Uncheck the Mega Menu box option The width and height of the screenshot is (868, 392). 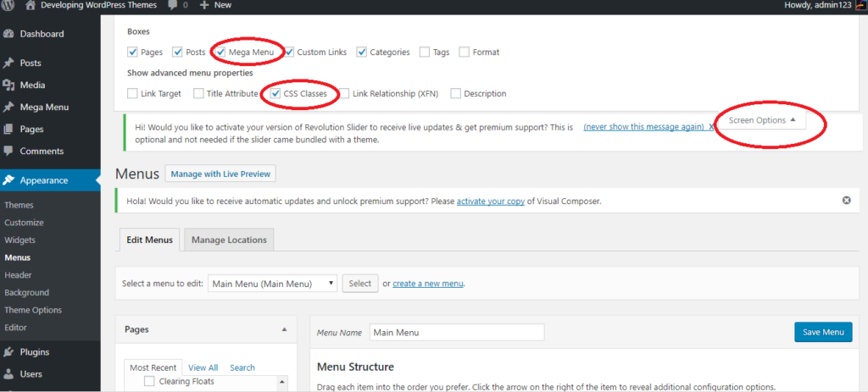pos(220,52)
